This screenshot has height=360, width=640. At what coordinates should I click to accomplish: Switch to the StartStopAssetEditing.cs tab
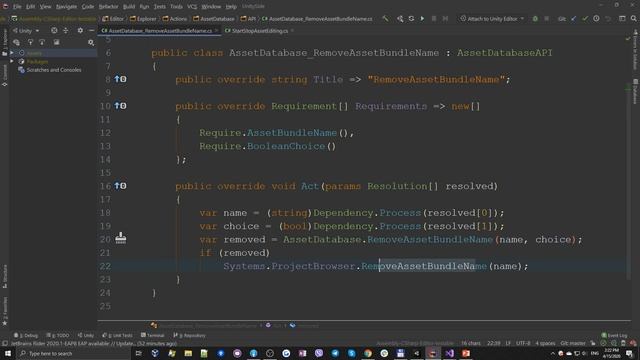tap(260, 31)
